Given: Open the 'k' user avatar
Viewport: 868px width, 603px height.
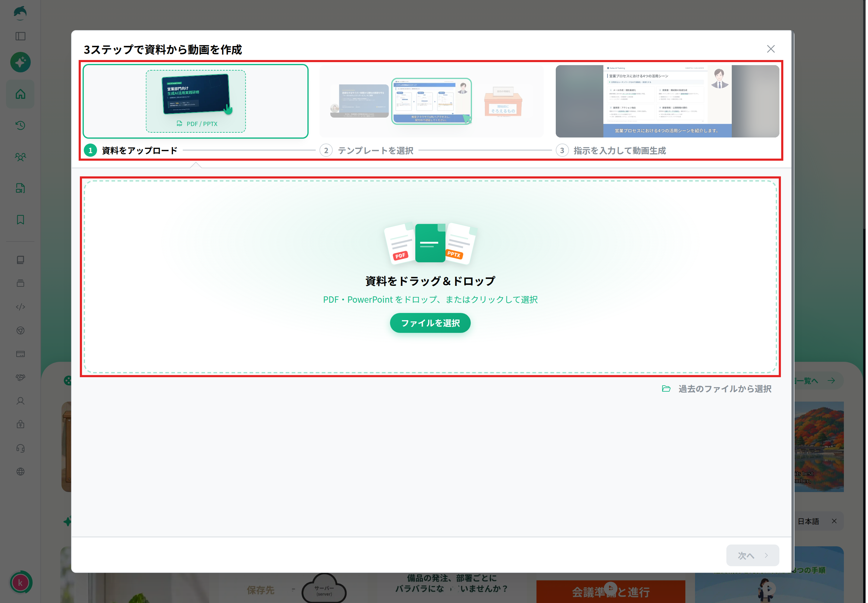Looking at the screenshot, I should tap(20, 582).
